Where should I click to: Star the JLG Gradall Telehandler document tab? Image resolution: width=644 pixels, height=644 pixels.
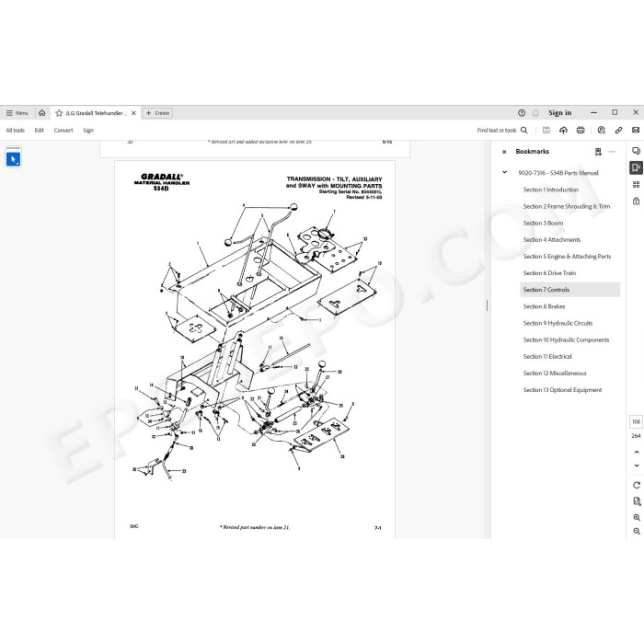click(x=59, y=113)
